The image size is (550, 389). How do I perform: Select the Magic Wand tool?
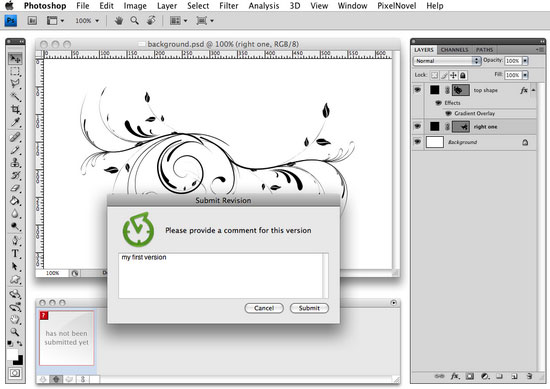click(x=15, y=96)
